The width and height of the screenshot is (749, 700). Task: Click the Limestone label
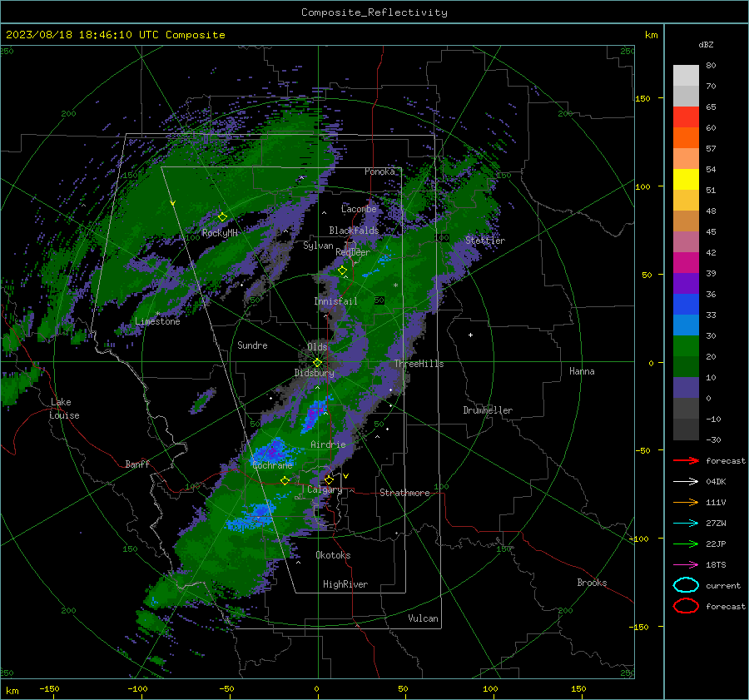pyautogui.click(x=157, y=321)
